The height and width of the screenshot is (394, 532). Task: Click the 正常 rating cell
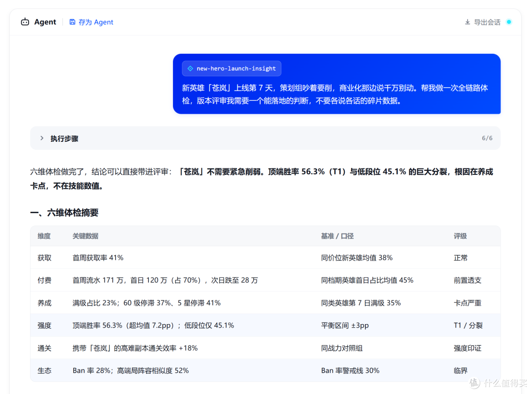461,258
